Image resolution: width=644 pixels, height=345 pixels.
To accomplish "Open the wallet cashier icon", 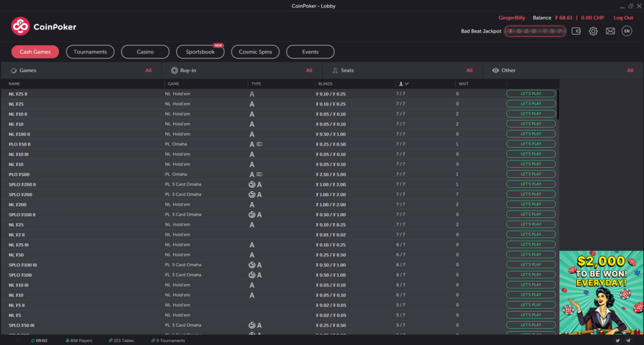I will [x=577, y=31].
